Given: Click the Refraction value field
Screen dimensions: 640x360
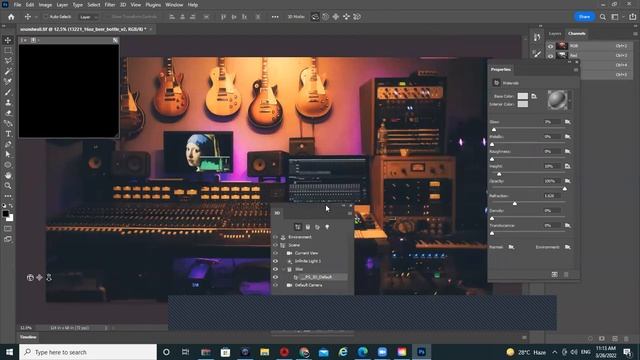Looking at the screenshot, I should pyautogui.click(x=551, y=196).
